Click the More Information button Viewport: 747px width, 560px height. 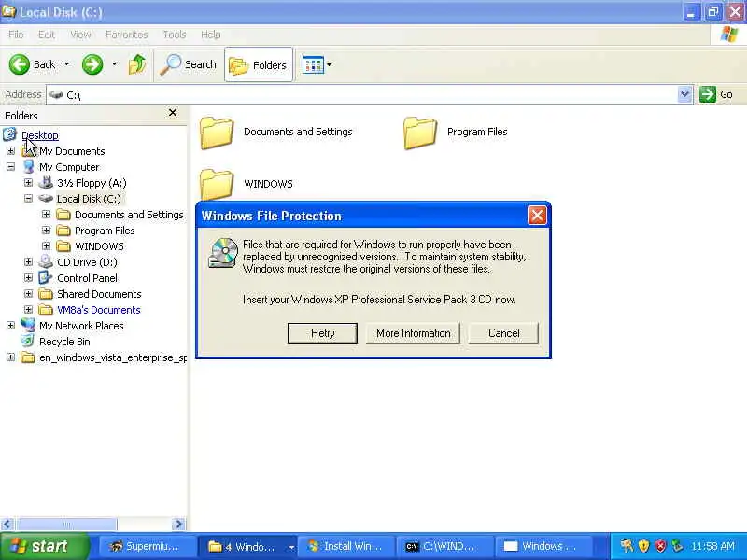[413, 333]
